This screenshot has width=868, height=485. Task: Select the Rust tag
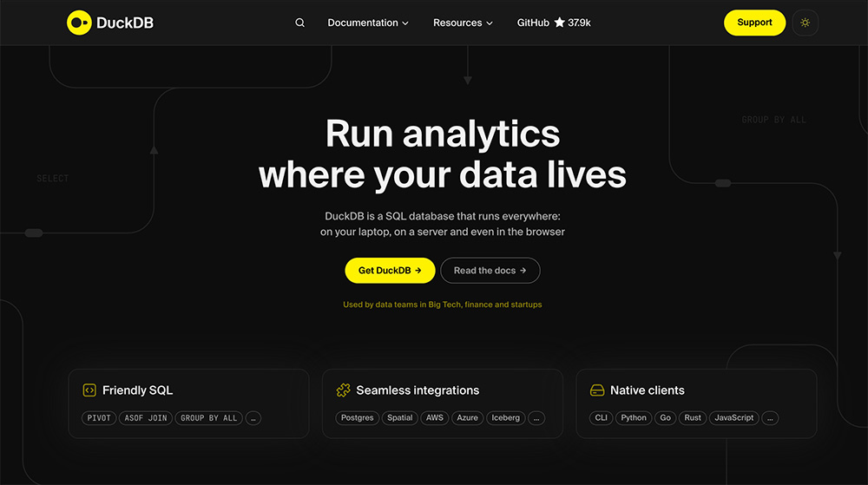pyautogui.click(x=693, y=418)
